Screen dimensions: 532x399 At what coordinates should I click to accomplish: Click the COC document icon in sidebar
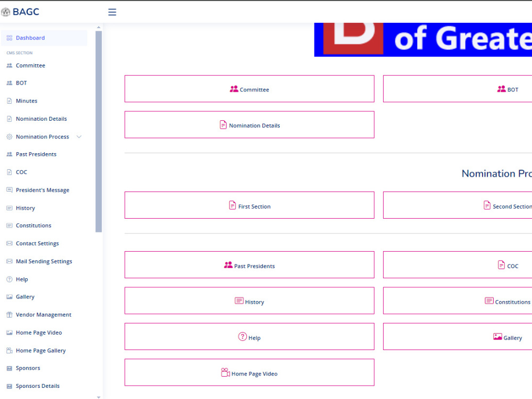click(10, 172)
